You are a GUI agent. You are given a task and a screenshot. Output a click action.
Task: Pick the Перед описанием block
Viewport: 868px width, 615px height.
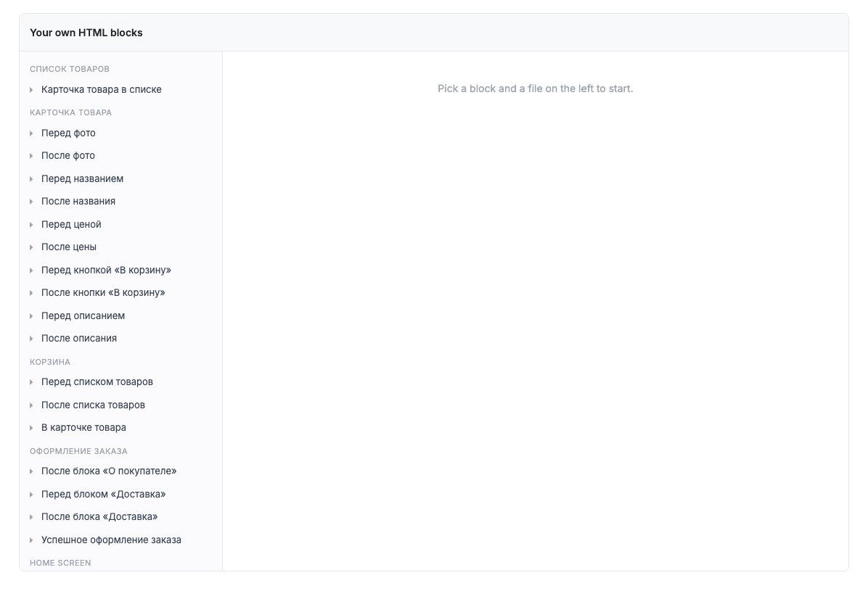pos(83,316)
